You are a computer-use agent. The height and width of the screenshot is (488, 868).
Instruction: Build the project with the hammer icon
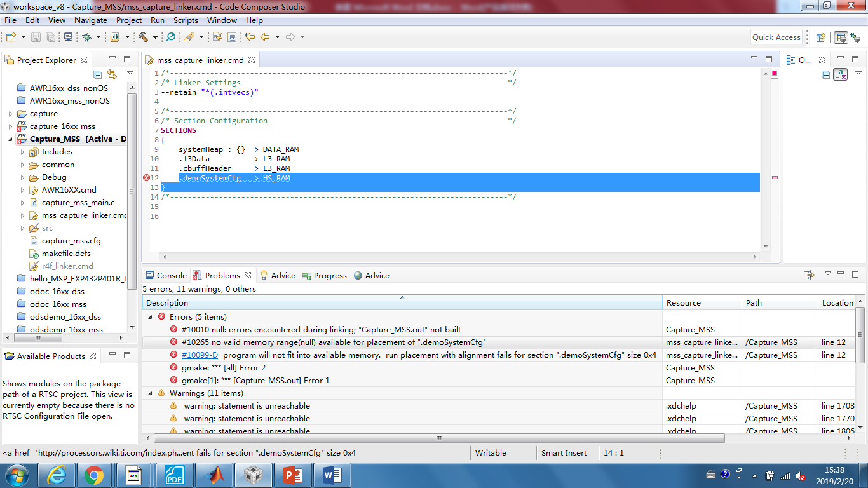tap(143, 37)
